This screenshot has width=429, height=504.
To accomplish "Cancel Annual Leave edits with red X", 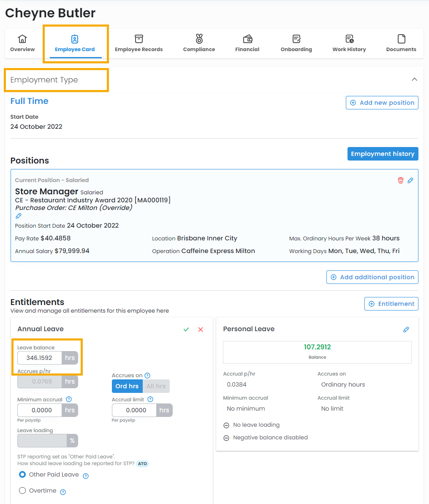I will [x=201, y=330].
